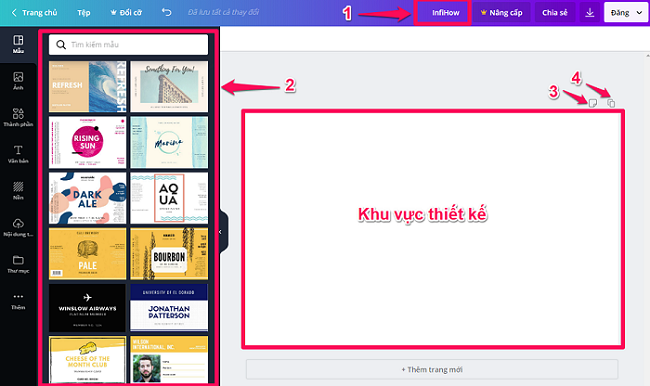Click the Chia sẻ share button
650x386 pixels.
555,13
